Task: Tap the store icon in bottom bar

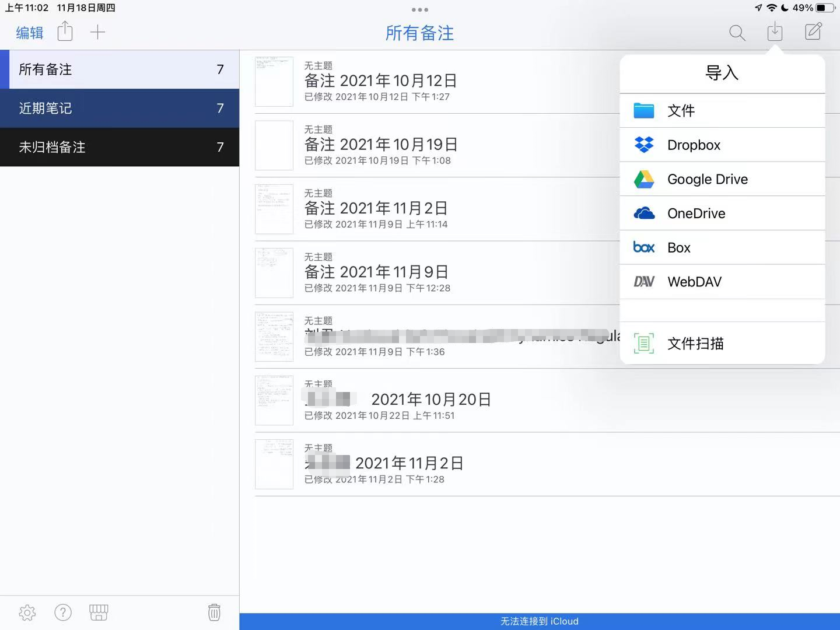Action: tap(99, 612)
